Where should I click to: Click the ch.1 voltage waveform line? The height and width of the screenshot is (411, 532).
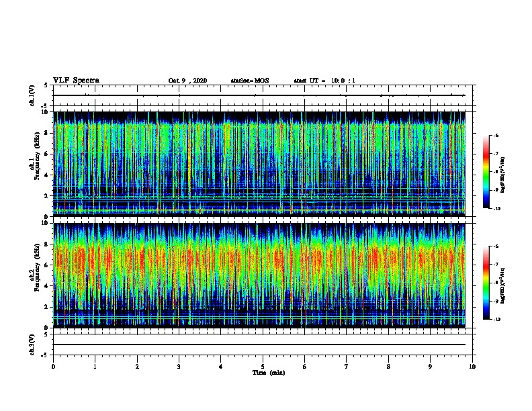259,95
